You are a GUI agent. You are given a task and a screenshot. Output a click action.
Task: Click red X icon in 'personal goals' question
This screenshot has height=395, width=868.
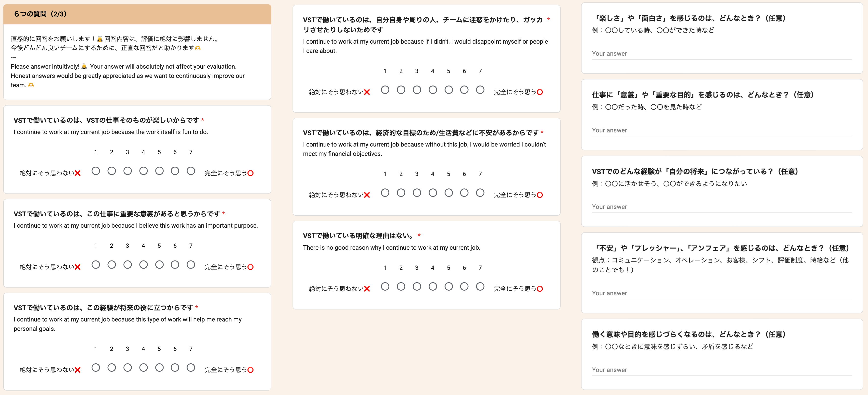coord(78,370)
